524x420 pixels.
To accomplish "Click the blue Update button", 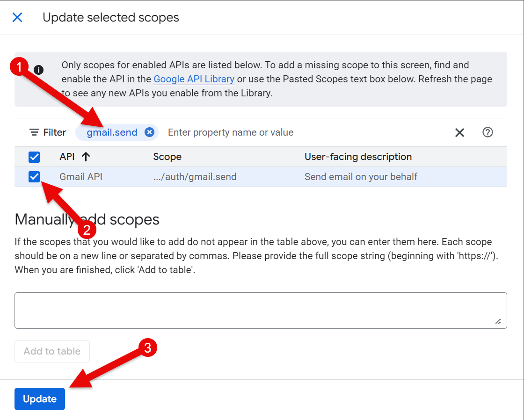I will (x=40, y=399).
